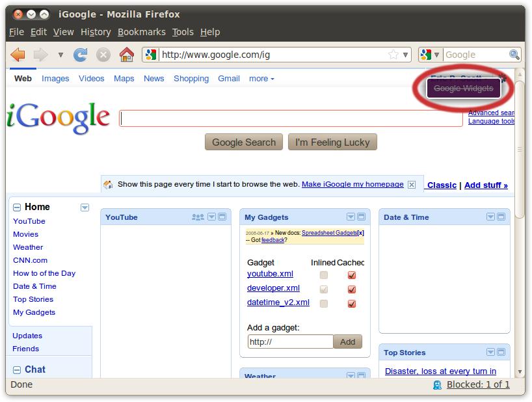The image size is (532, 402).
Task: Click the page vertical scrollbar thumb
Action: pyautogui.click(x=520, y=149)
